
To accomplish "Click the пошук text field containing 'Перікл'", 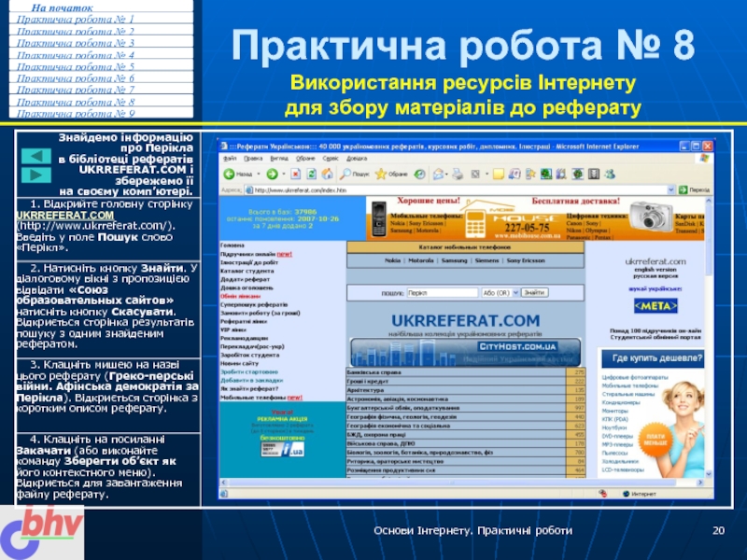I will pyautogui.click(x=442, y=293).
